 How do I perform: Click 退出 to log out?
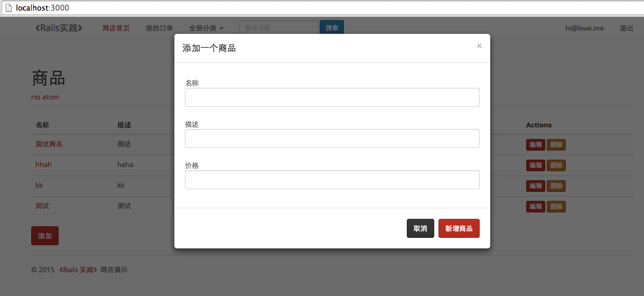point(626,28)
